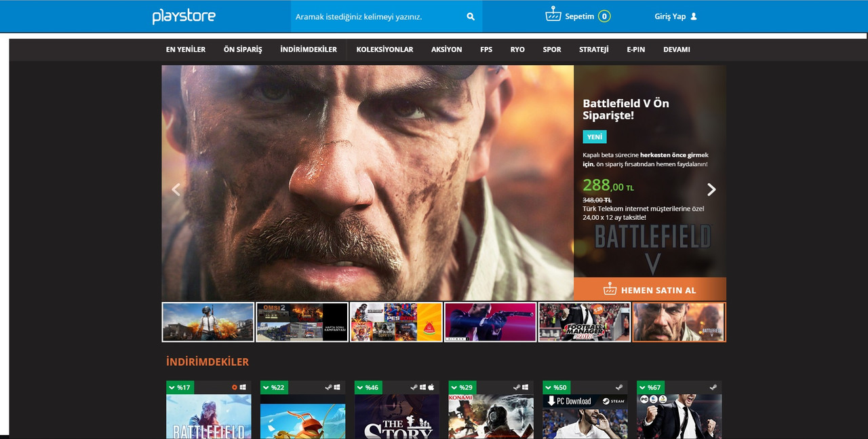Select the PUBG slide thumbnail
This screenshot has height=439, width=868.
(208, 322)
